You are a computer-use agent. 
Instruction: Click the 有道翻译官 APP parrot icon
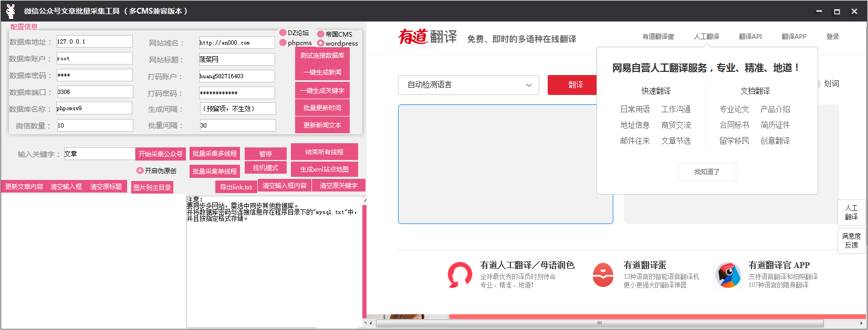click(728, 275)
